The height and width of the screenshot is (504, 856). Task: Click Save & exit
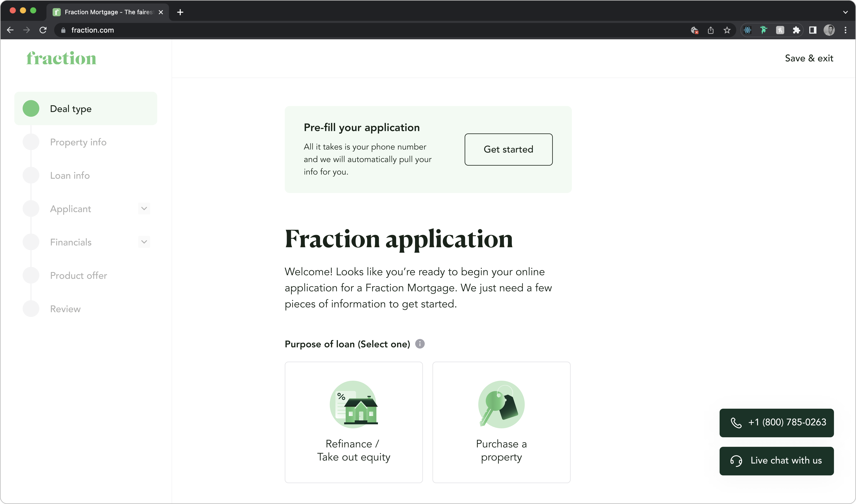point(809,58)
